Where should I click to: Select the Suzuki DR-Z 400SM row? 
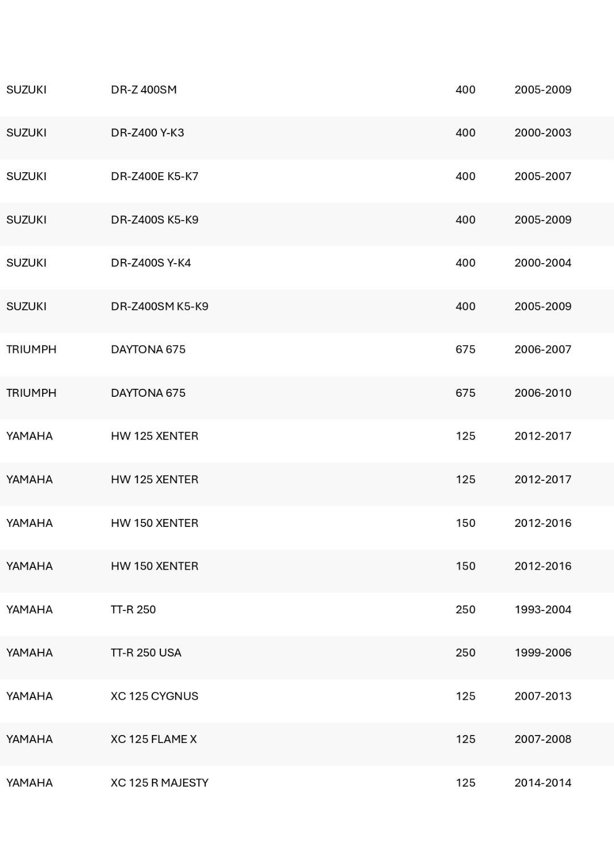coord(307,89)
